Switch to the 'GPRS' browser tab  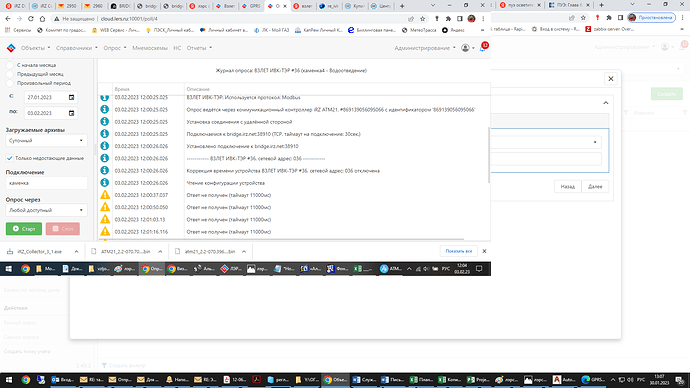click(251, 6)
